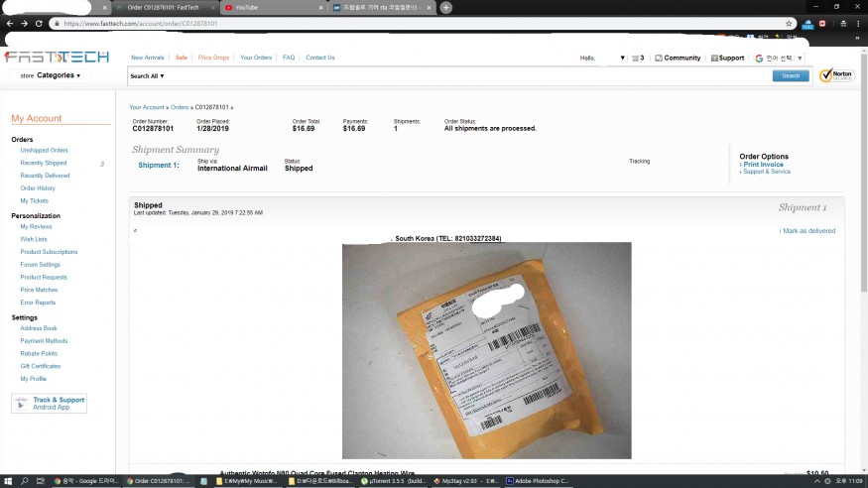Open My Reviews in sidebar
Screen dimensions: 868x488
coord(36,227)
